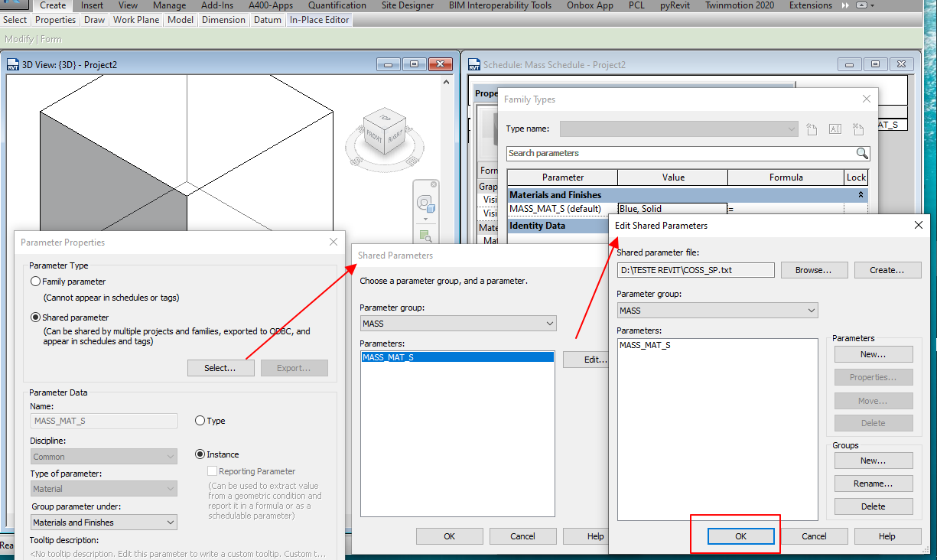Choose Type instead of Instance
Viewport: 937px width, 560px height.
pos(199,420)
